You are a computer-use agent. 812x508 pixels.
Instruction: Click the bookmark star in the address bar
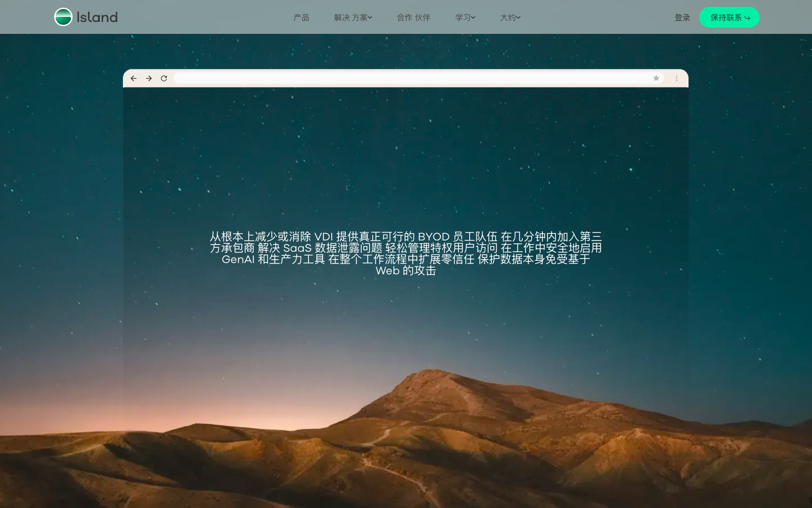656,78
